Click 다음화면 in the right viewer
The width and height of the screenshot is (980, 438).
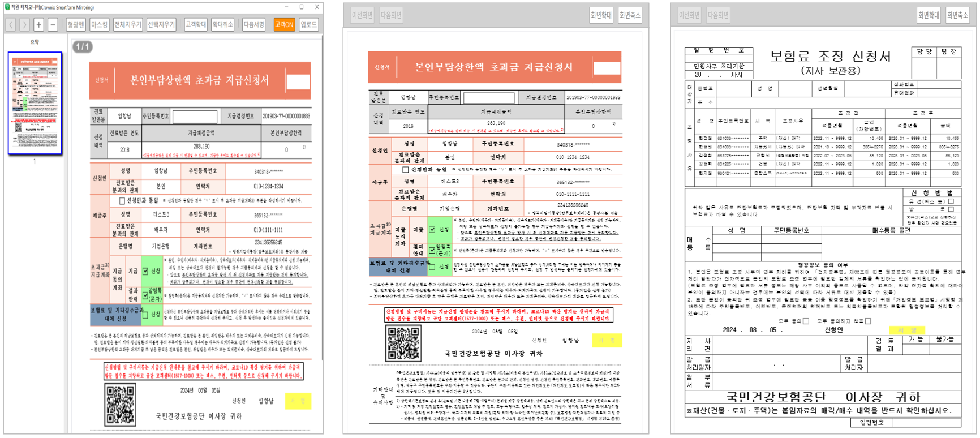(x=718, y=15)
